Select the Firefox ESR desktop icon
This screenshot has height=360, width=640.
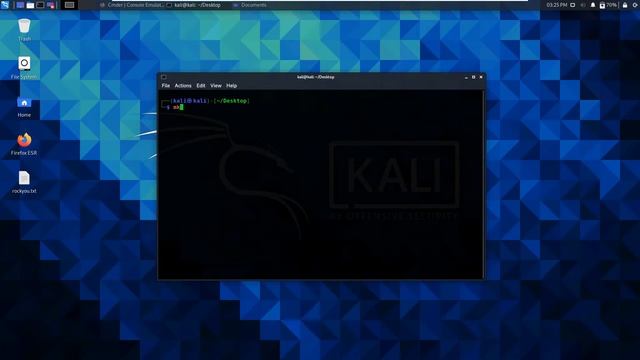(x=24, y=144)
